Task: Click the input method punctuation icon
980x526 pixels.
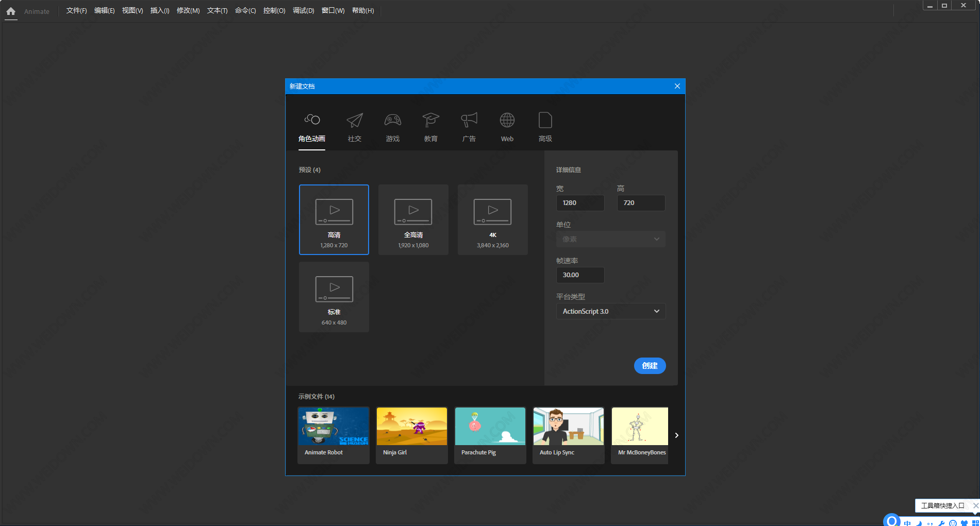Action: (930, 523)
